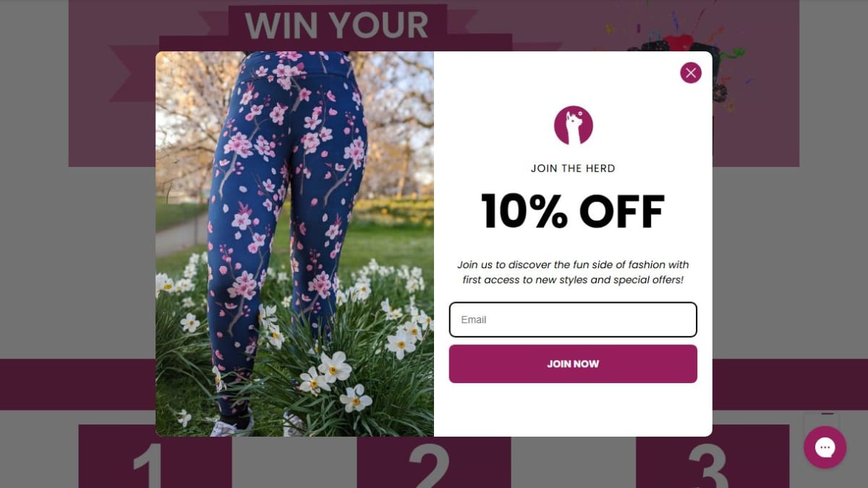Click the fun side of fashion description
Screen dimensions: 868x488
click(573, 272)
